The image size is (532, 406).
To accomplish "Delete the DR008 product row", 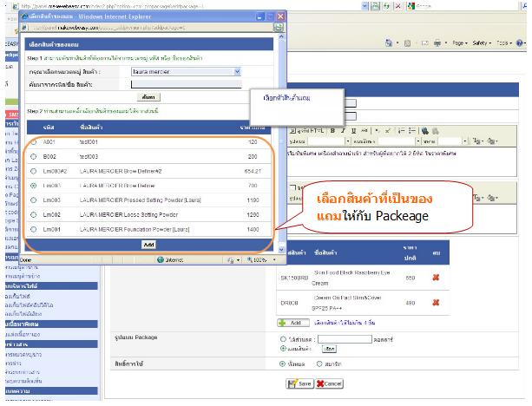I will coord(436,302).
